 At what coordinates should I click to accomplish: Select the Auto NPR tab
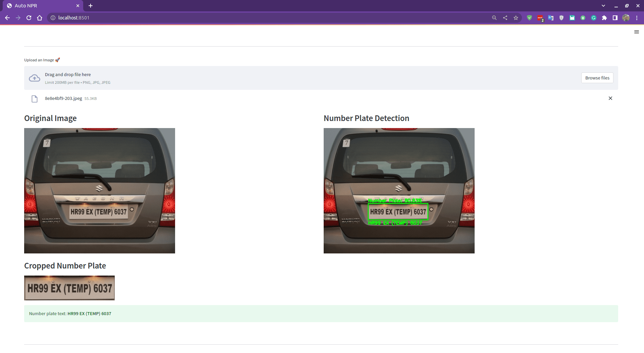[40, 6]
